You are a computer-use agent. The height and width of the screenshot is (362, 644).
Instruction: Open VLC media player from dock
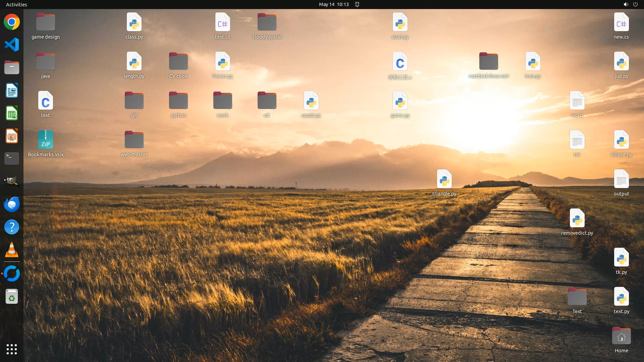(12, 250)
